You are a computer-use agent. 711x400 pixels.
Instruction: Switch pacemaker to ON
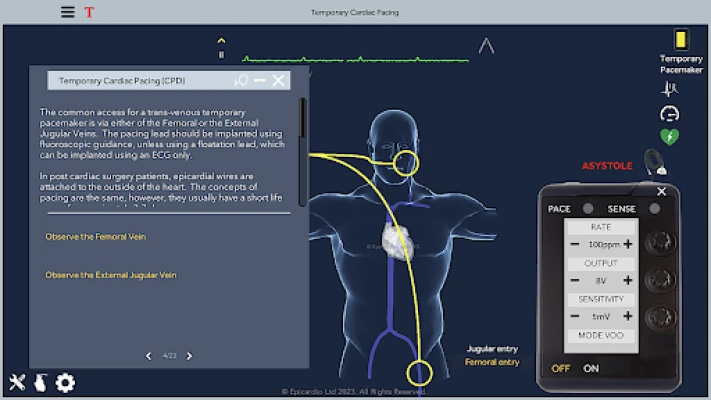coord(591,368)
